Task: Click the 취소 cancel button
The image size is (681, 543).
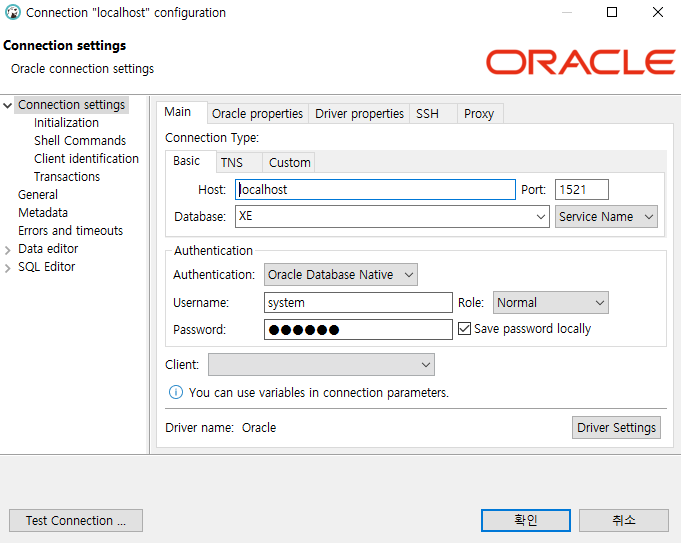Action: pos(624,520)
